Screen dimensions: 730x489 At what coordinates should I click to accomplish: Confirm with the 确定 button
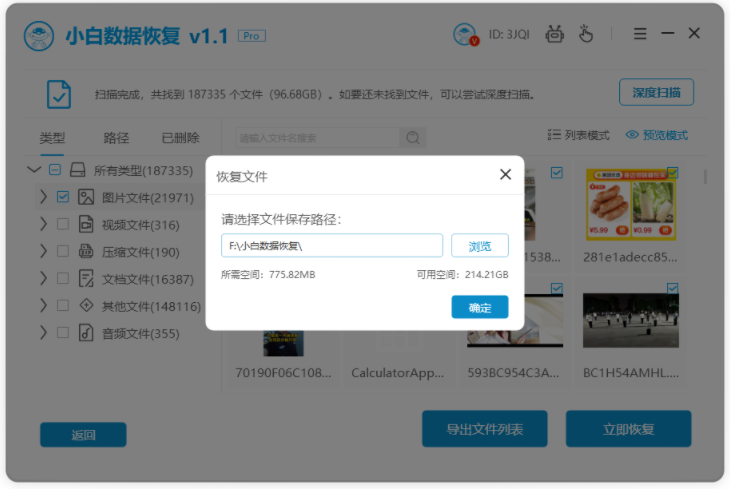[x=480, y=307]
